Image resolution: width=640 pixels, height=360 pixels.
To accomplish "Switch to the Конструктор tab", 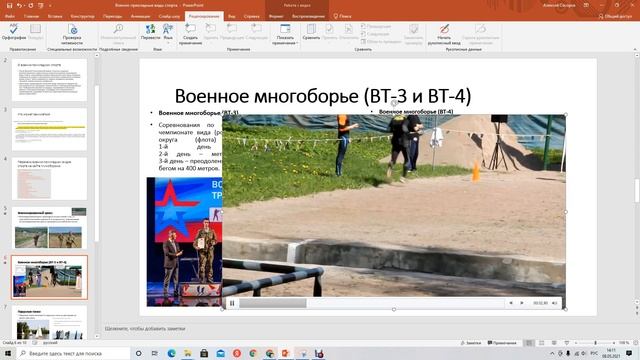I will coord(82,16).
